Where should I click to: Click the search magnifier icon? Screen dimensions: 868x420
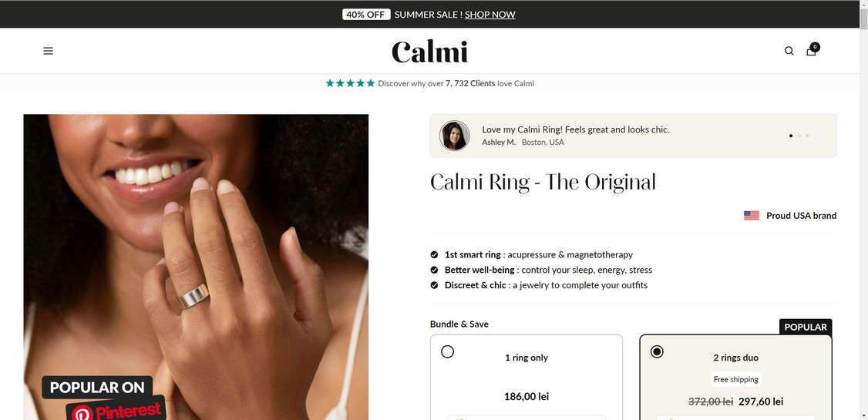pos(789,51)
